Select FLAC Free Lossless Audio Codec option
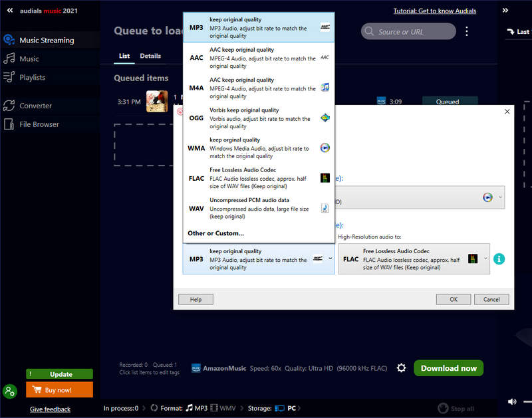 (x=259, y=178)
